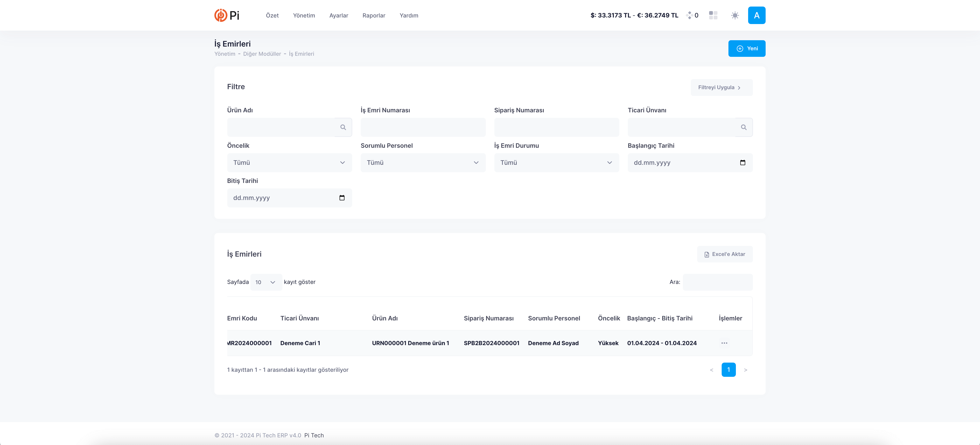Expand the Öncelik dropdown
The width and height of the screenshot is (980, 445).
click(289, 163)
